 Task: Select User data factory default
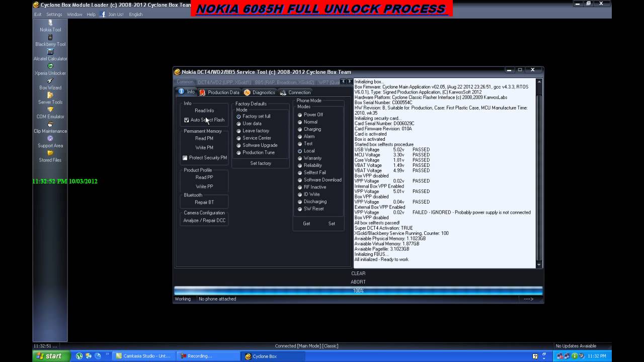(239, 124)
